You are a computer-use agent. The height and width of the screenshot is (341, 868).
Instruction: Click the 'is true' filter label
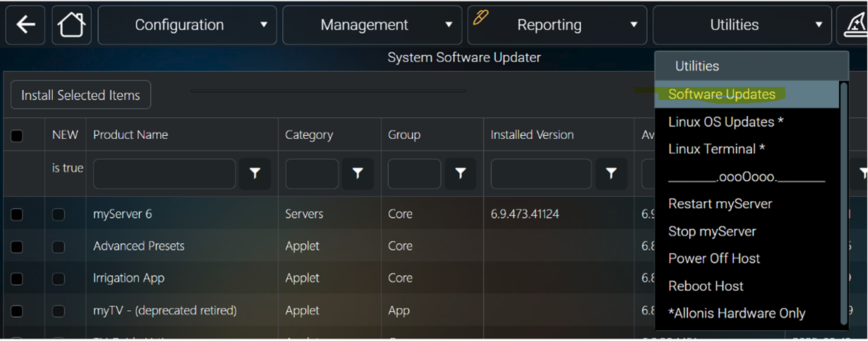pos(67,168)
